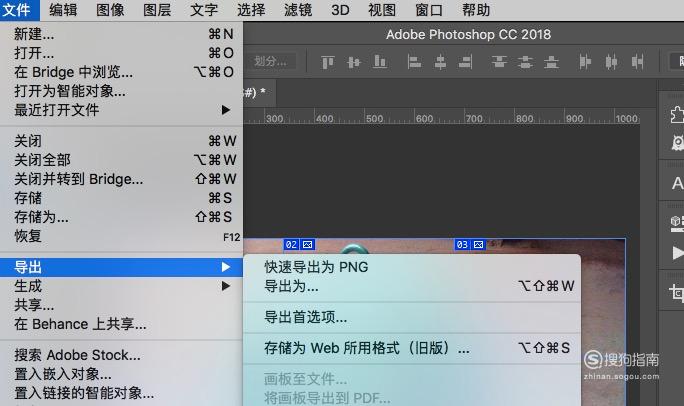Open the actions play panel icon
This screenshot has width=684, height=406.
[x=677, y=253]
